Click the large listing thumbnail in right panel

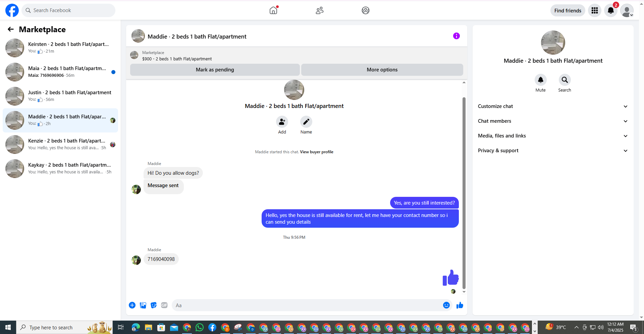(553, 43)
